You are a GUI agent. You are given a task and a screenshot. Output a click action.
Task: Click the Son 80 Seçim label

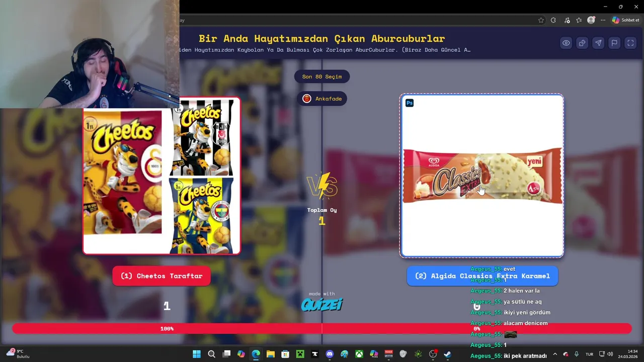(322, 77)
